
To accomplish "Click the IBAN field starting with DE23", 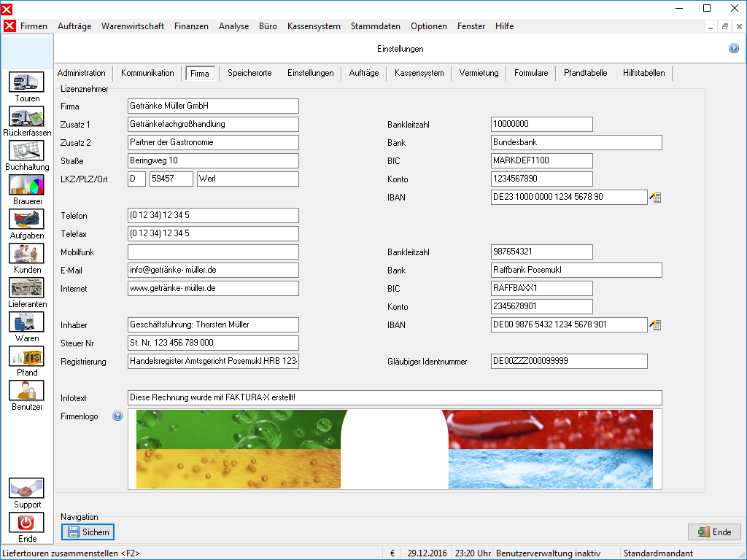I will [569, 197].
